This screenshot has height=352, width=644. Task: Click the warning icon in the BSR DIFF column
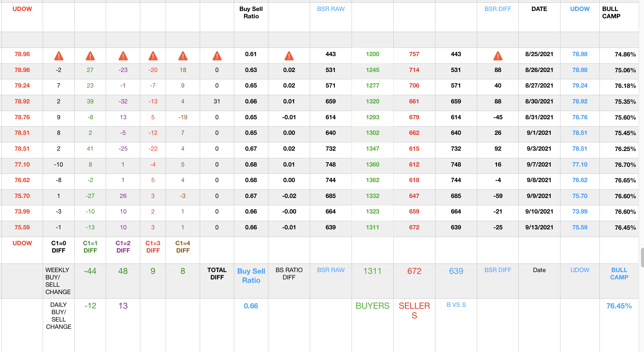[498, 56]
